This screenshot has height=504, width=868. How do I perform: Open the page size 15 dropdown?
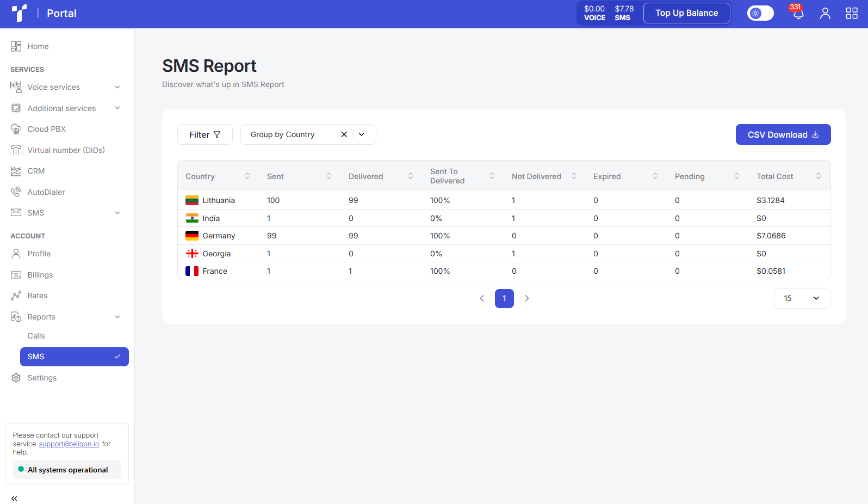(802, 298)
